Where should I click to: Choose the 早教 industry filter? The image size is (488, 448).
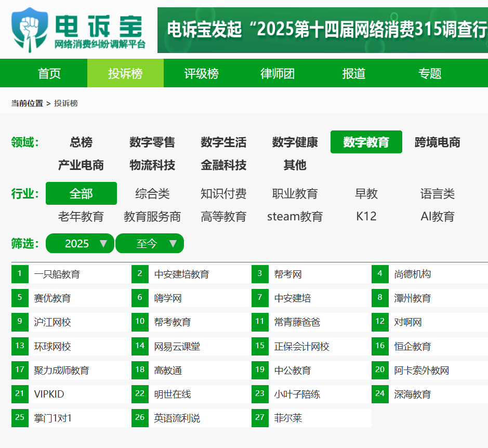pyautogui.click(x=366, y=193)
